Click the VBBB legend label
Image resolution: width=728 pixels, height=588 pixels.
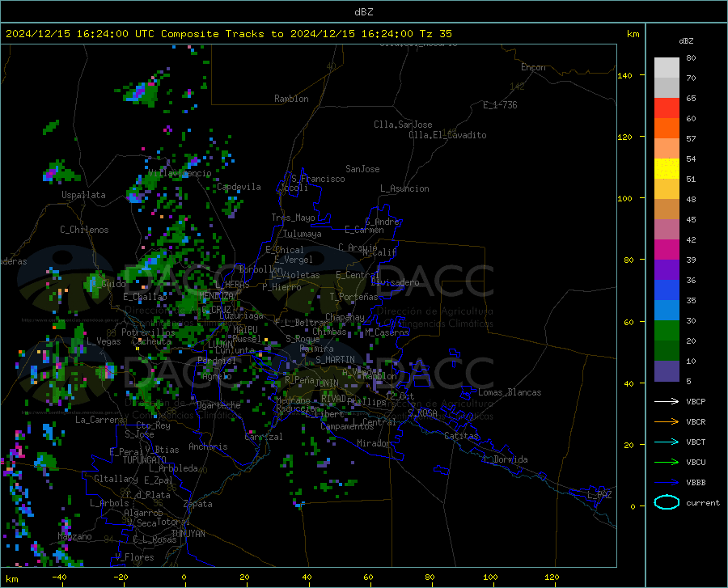pos(696,483)
